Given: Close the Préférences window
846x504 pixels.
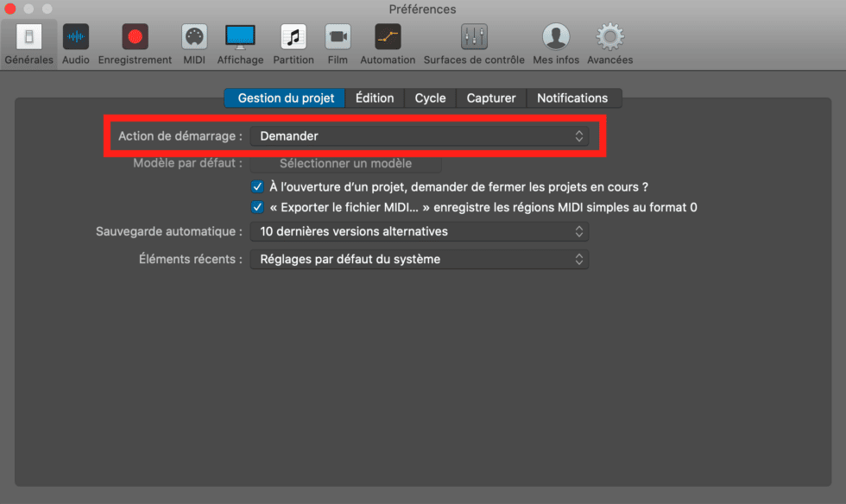Looking at the screenshot, I should (9, 9).
